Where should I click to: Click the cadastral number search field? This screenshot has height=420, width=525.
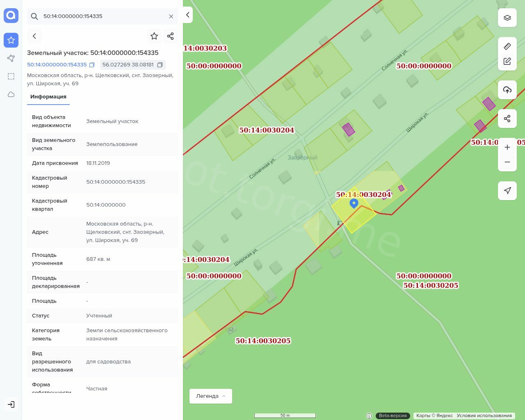[x=103, y=16]
